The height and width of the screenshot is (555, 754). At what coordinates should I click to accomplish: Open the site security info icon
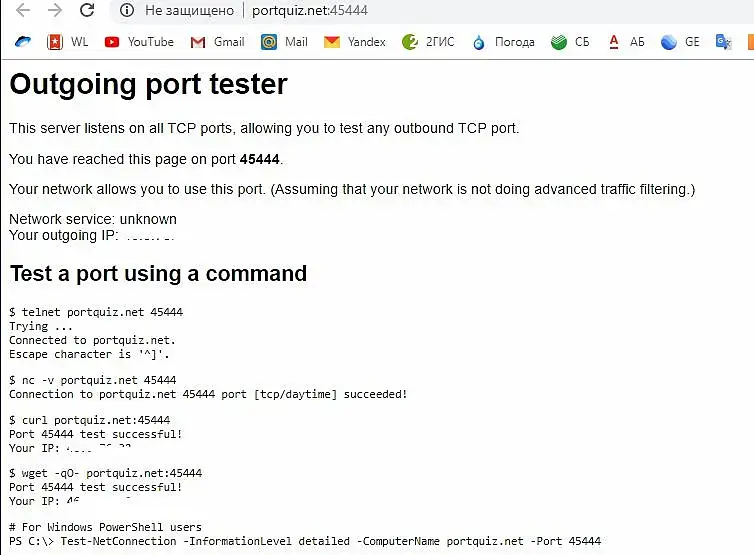point(127,11)
